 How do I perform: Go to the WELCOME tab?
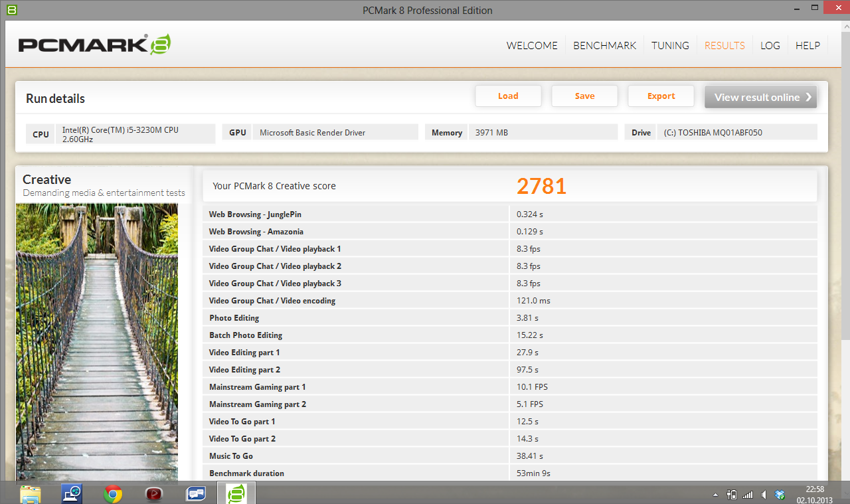coord(532,45)
